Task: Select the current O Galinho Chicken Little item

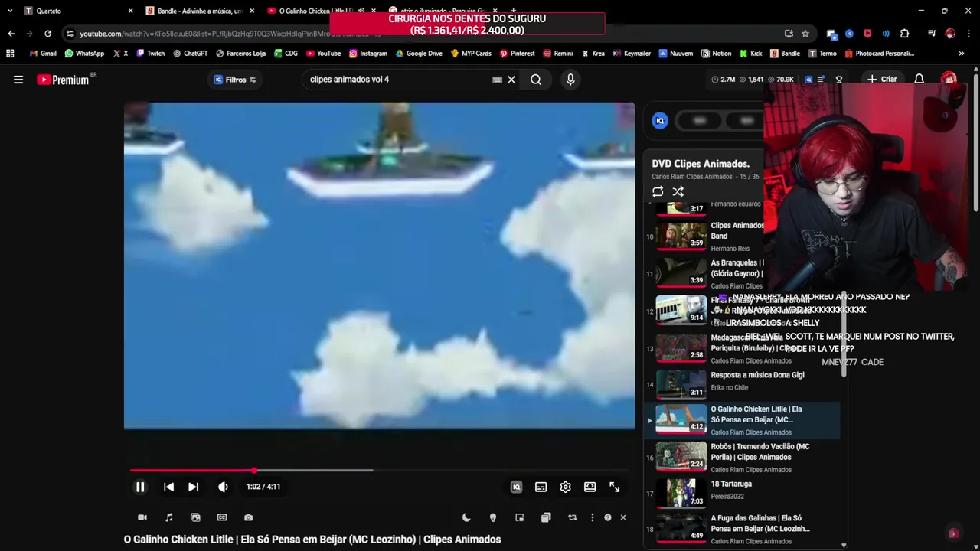Action: point(742,420)
